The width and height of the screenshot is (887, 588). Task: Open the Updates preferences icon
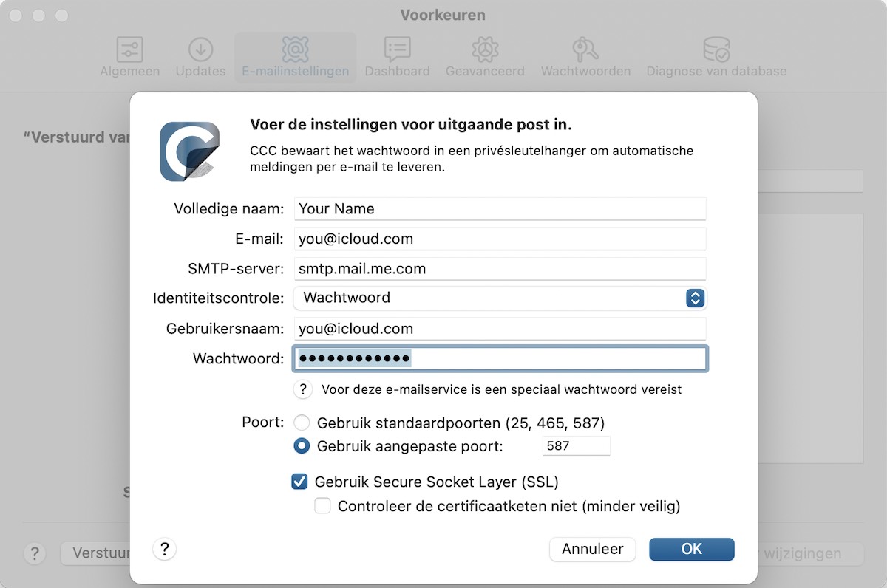tap(200, 49)
